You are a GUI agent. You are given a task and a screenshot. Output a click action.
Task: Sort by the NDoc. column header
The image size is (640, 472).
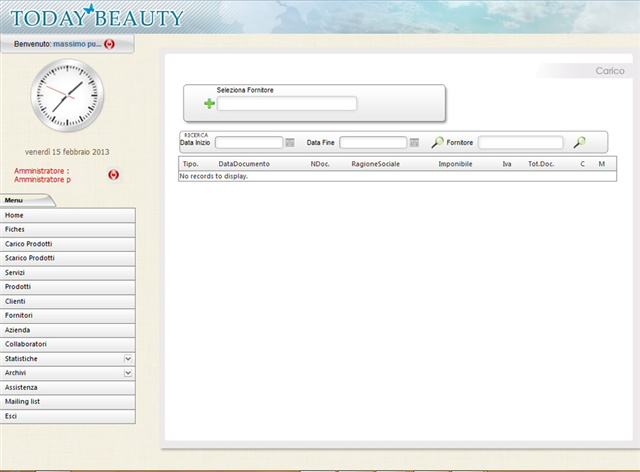(320, 164)
